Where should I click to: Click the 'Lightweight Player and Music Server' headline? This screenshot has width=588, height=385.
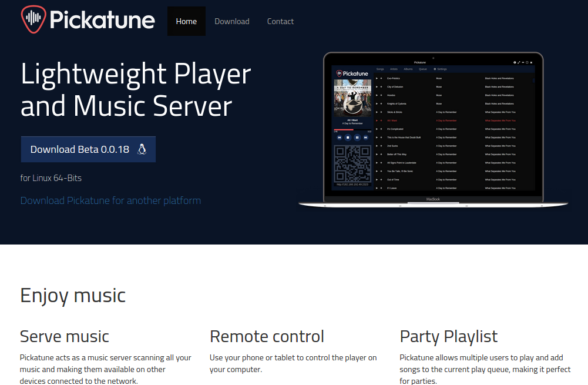click(136, 89)
